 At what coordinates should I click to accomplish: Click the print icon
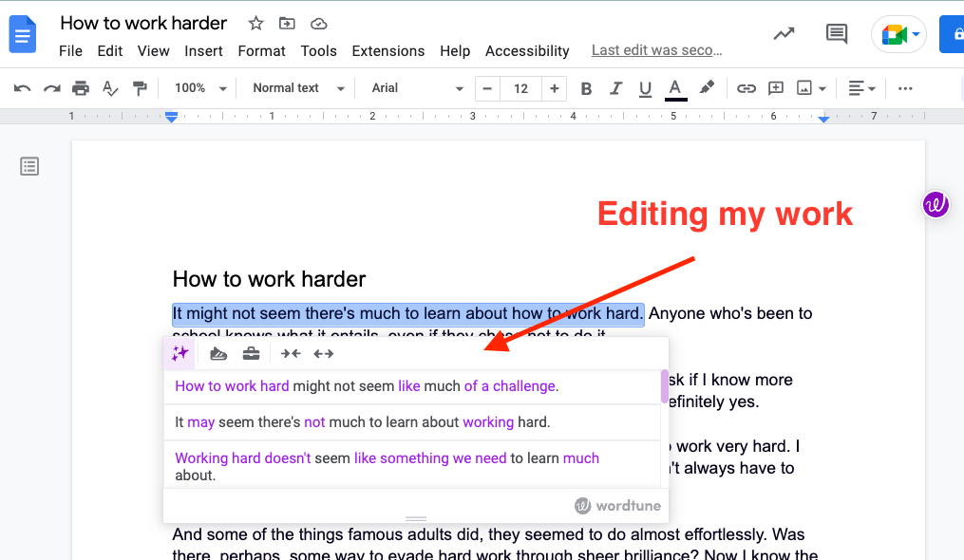coord(81,87)
